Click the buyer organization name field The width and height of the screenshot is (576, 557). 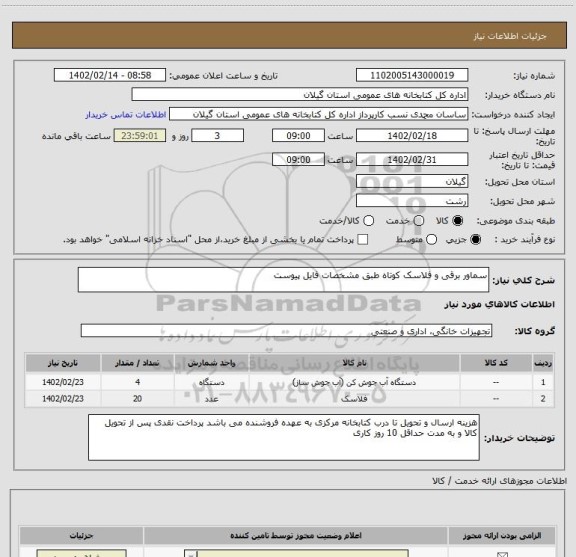pyautogui.click(x=300, y=95)
